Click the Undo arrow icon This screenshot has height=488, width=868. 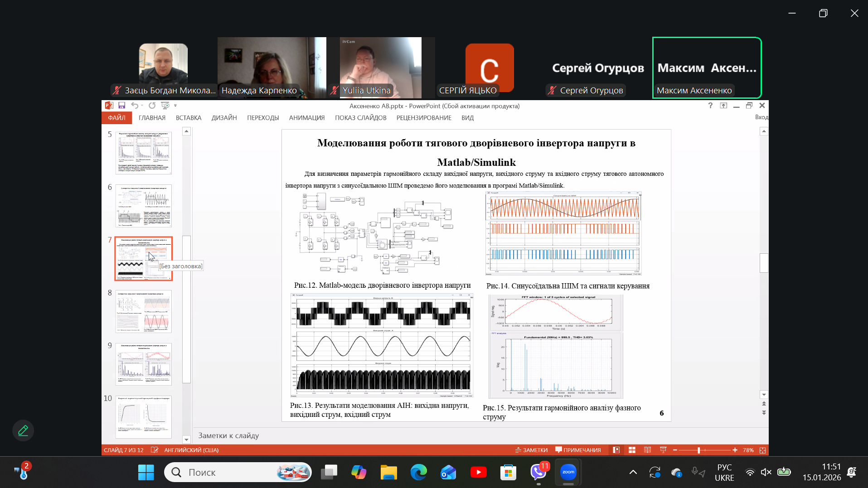(x=135, y=106)
